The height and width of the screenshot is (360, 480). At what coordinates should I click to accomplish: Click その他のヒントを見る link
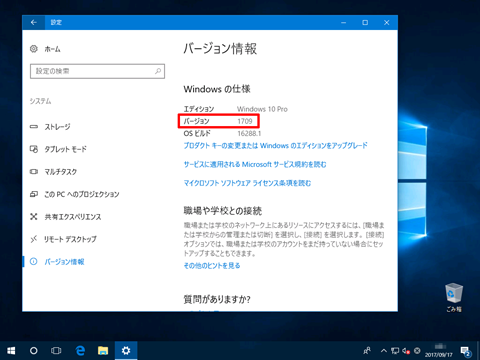[x=212, y=266]
